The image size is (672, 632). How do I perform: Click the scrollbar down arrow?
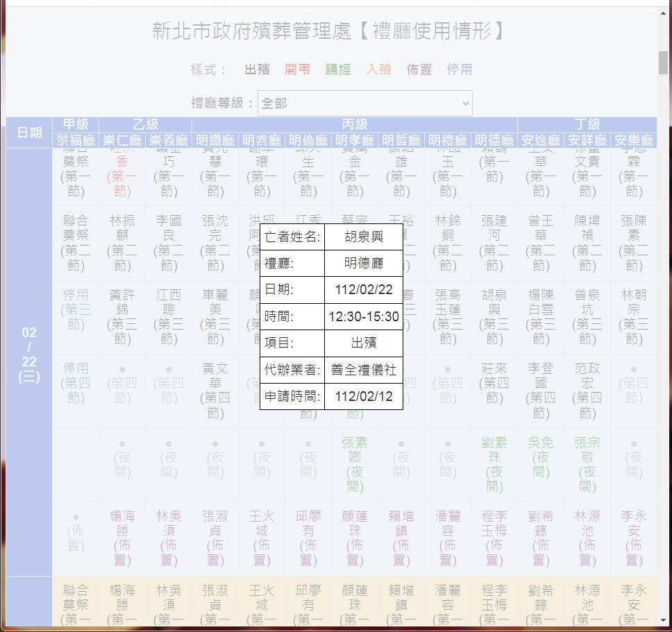pyautogui.click(x=663, y=620)
